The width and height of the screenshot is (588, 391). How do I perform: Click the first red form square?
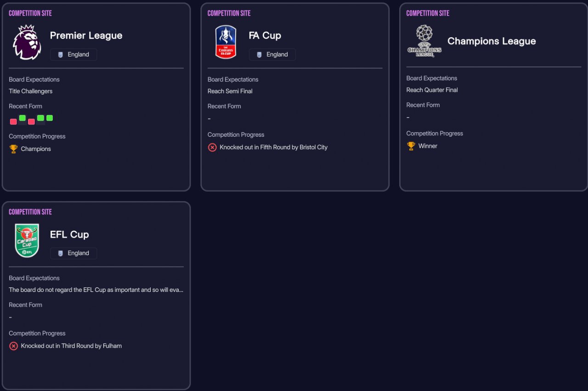click(x=13, y=122)
